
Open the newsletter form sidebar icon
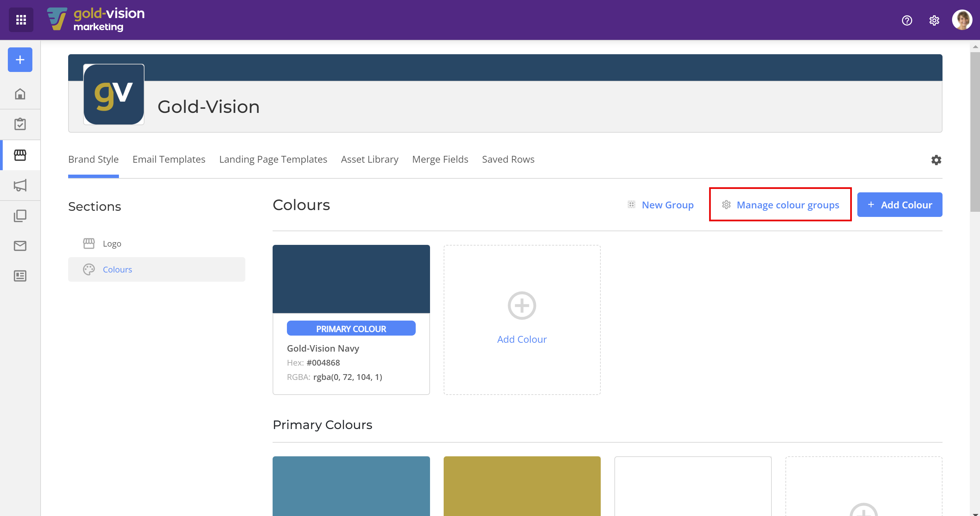[x=20, y=276]
